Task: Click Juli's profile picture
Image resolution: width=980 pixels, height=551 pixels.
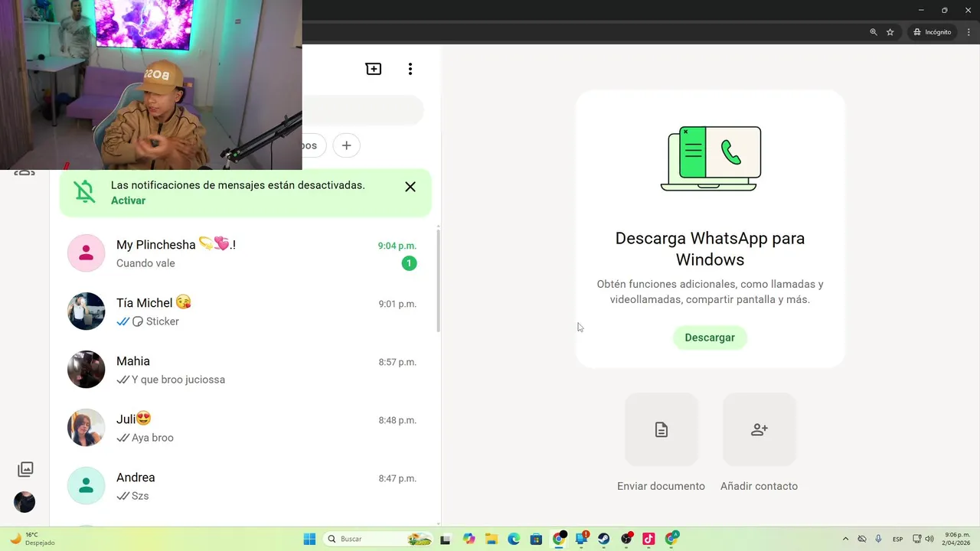Action: tap(86, 428)
